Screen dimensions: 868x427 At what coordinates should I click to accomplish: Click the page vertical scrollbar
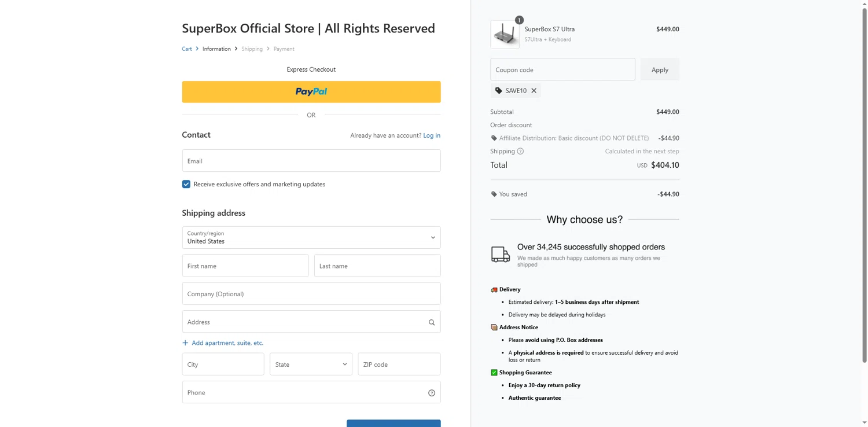click(865, 185)
